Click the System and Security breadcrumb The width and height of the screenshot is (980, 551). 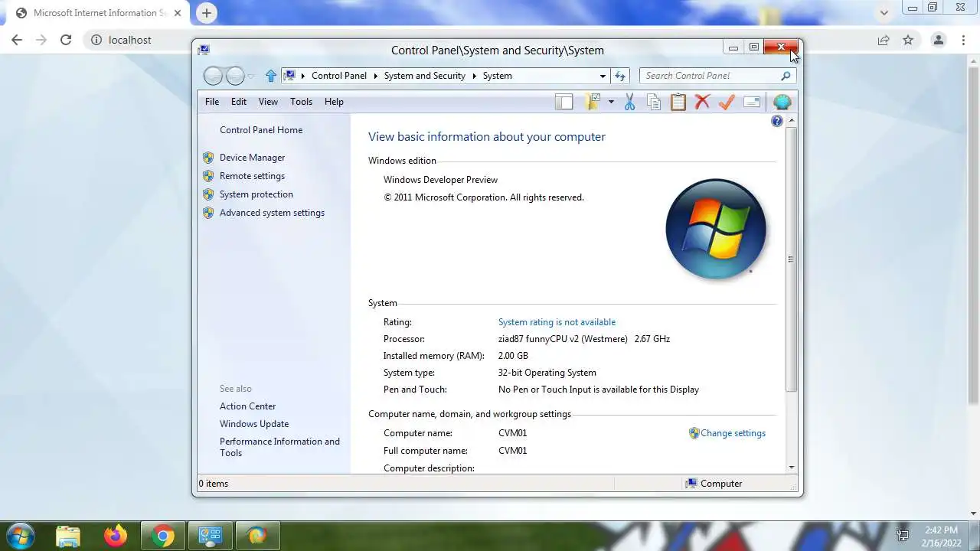pyautogui.click(x=425, y=76)
